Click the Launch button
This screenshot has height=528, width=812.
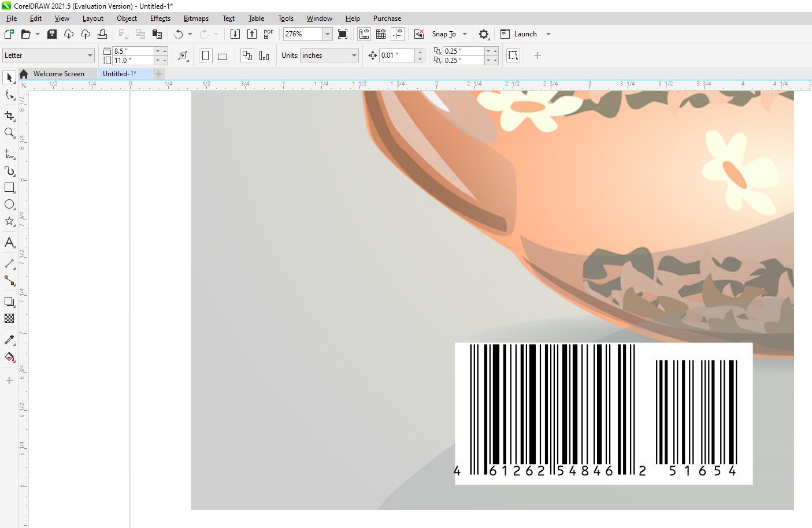(x=519, y=34)
